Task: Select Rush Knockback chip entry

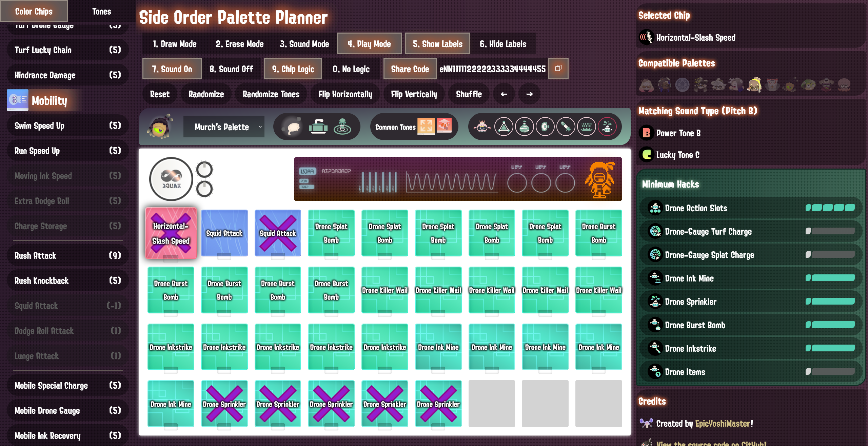Action: point(68,280)
